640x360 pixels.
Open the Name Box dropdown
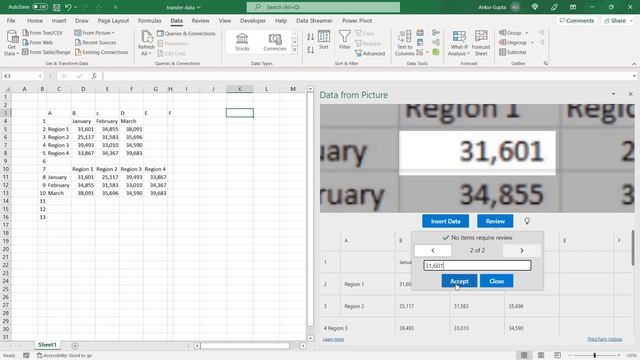(x=40, y=76)
